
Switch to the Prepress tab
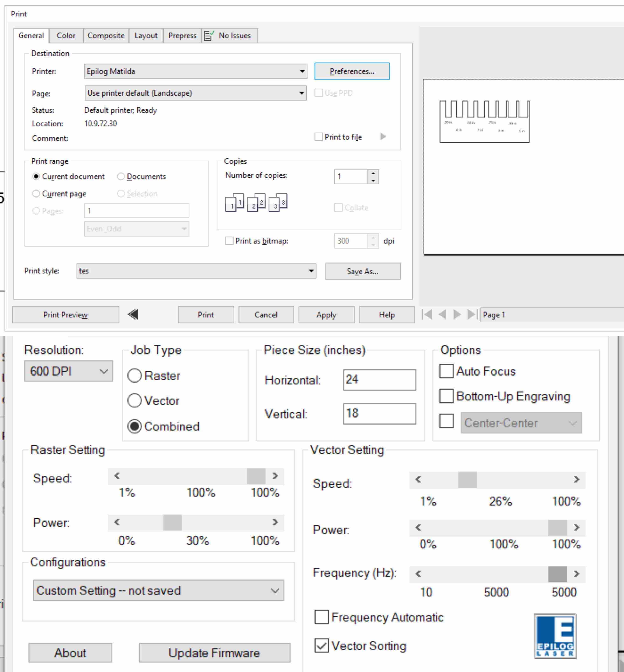(x=182, y=35)
